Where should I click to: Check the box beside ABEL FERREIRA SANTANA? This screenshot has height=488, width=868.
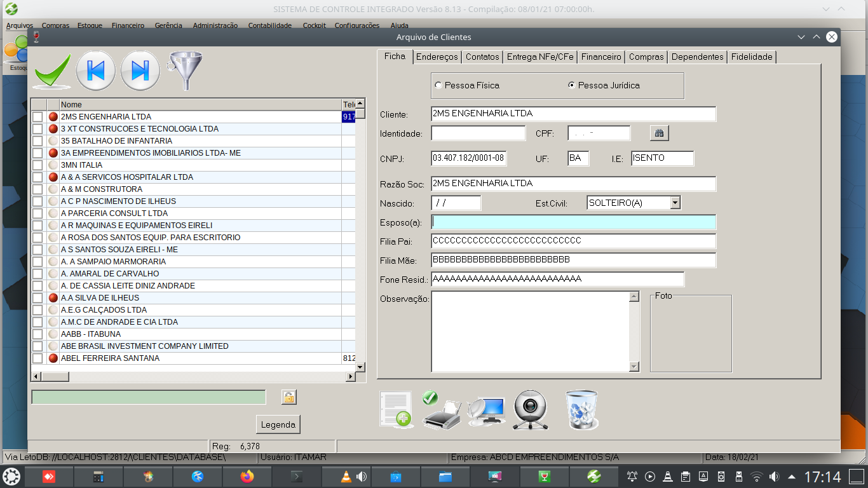37,358
